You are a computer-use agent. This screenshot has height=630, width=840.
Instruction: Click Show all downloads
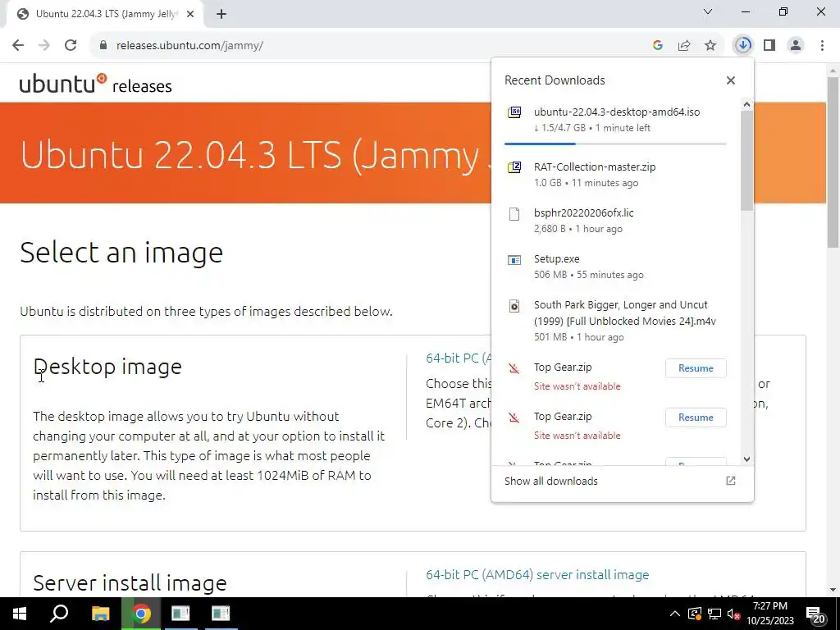tap(550, 481)
